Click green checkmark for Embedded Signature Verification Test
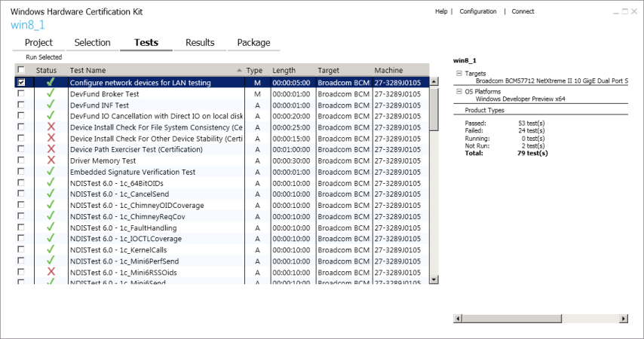The height and width of the screenshot is (339, 644). pos(51,172)
